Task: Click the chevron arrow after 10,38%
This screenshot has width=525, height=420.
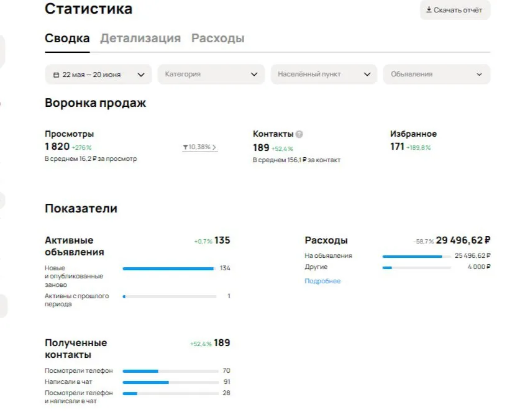Action: [x=214, y=147]
